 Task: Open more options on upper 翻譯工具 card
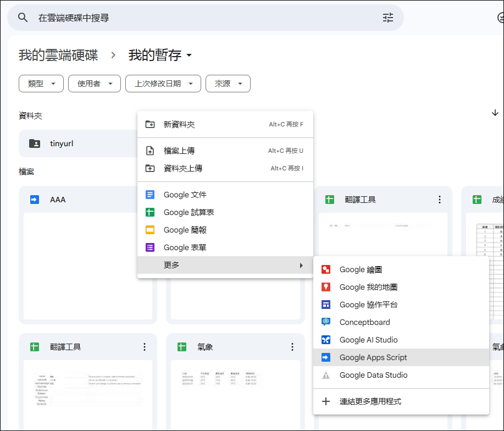click(x=439, y=200)
